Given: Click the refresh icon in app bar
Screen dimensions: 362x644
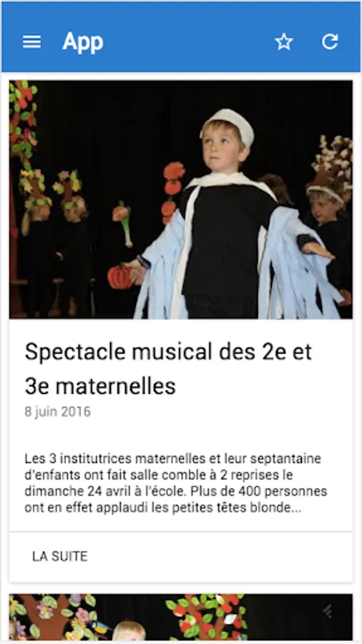Looking at the screenshot, I should point(330,42).
